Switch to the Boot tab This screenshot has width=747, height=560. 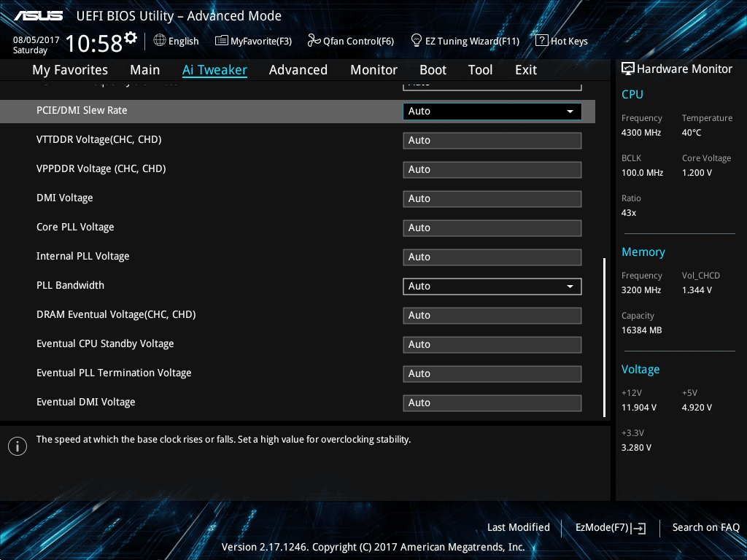(x=433, y=70)
